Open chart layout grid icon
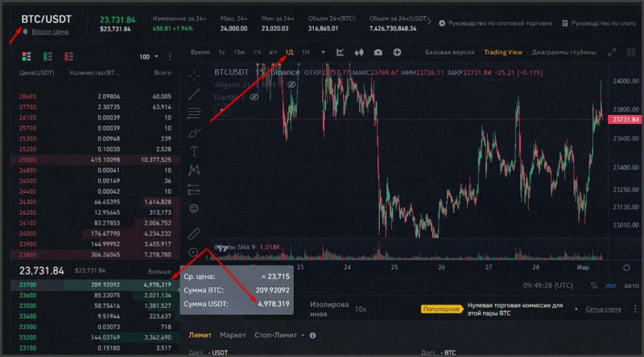This screenshot has width=644, height=357. pyautogui.click(x=631, y=52)
